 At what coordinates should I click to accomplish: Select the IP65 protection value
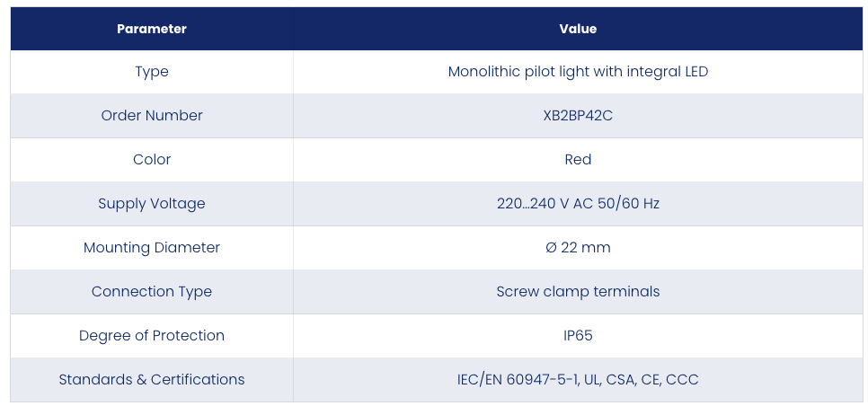coord(578,336)
